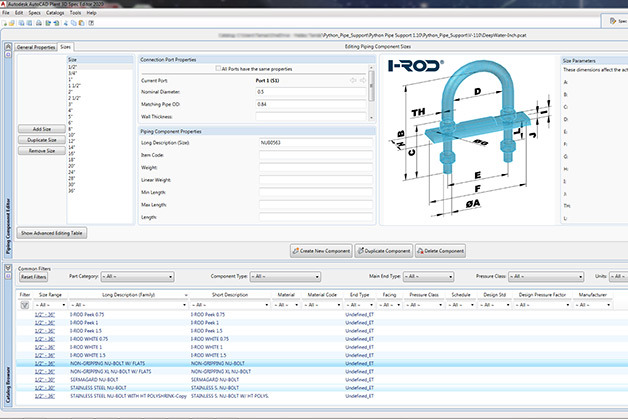This screenshot has height=419, width=628.
Task: Switch to the General Properties tab
Action: pos(36,47)
